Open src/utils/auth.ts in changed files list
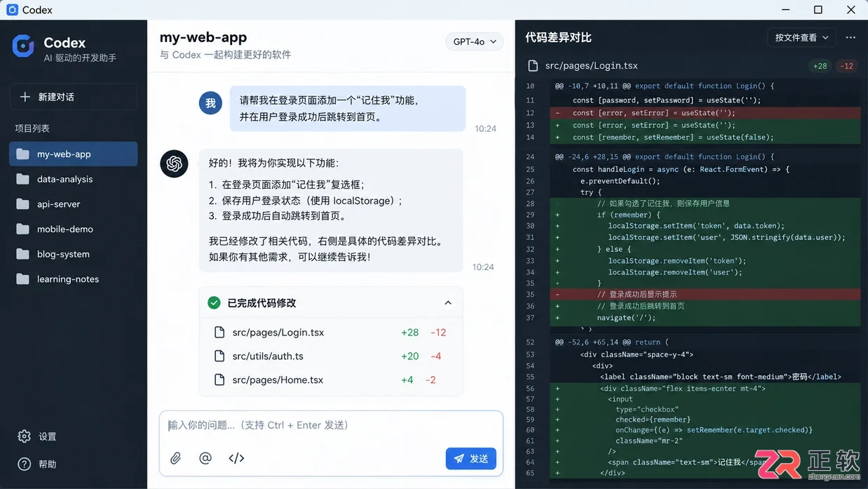 pos(331,356)
